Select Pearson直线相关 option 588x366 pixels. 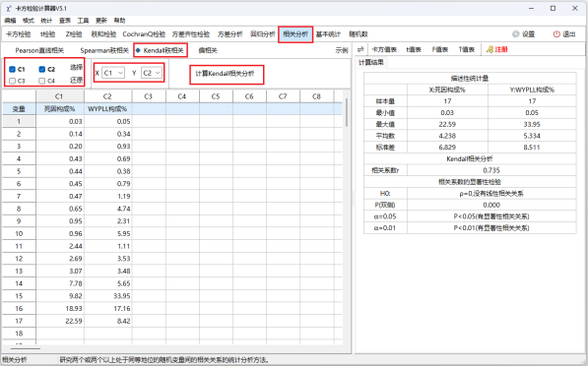pos(39,50)
